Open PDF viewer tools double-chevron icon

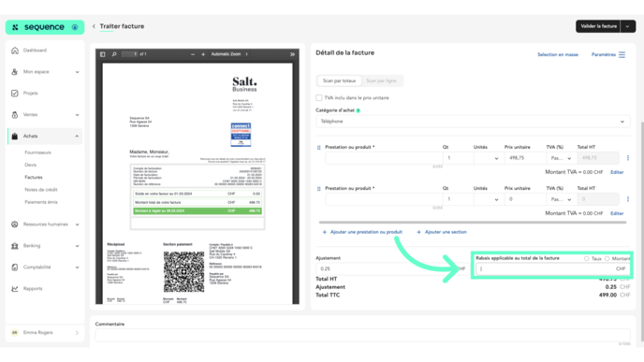(292, 54)
